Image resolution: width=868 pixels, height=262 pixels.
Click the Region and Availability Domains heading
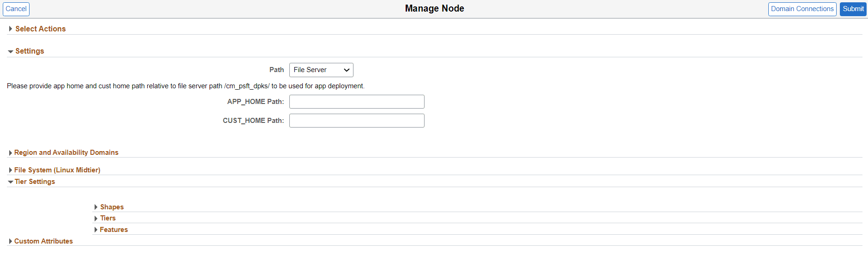point(66,152)
